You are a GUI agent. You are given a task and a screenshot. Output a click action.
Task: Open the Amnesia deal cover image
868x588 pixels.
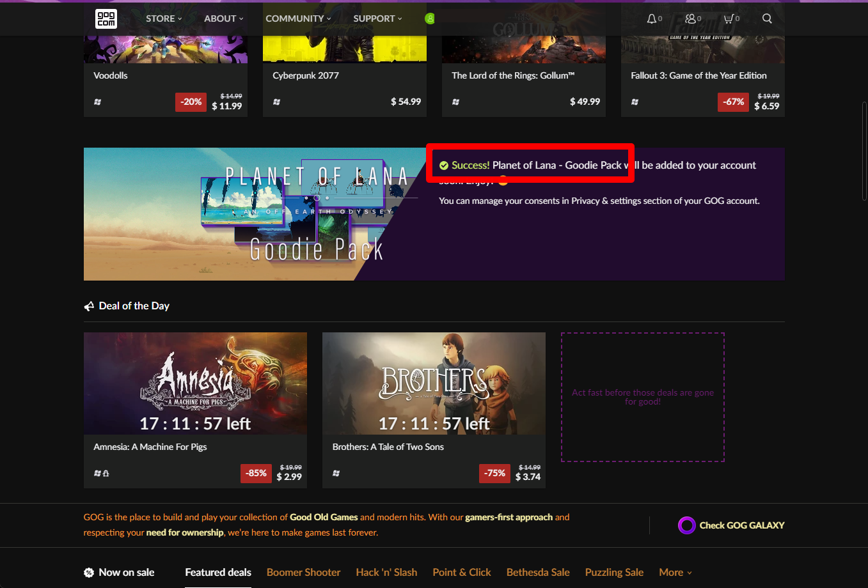(x=195, y=383)
